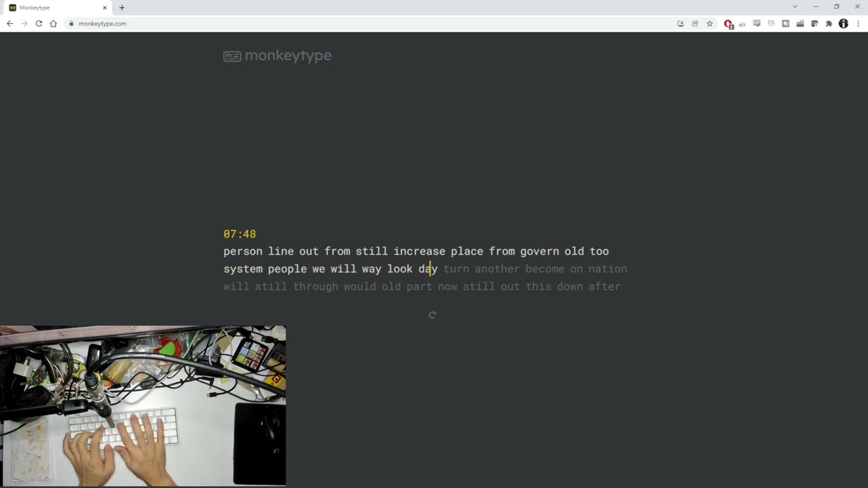Click the keyboard webcam overlay video
The image size is (868, 488).
click(142, 406)
